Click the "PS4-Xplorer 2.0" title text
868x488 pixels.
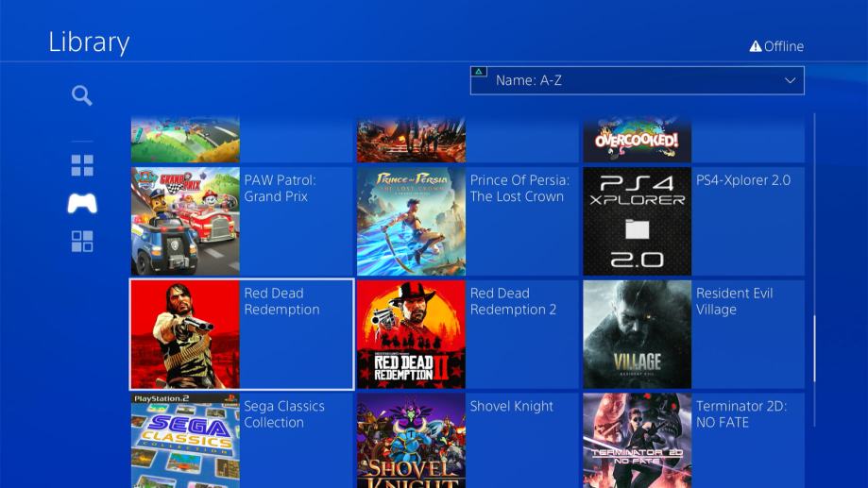(x=743, y=180)
